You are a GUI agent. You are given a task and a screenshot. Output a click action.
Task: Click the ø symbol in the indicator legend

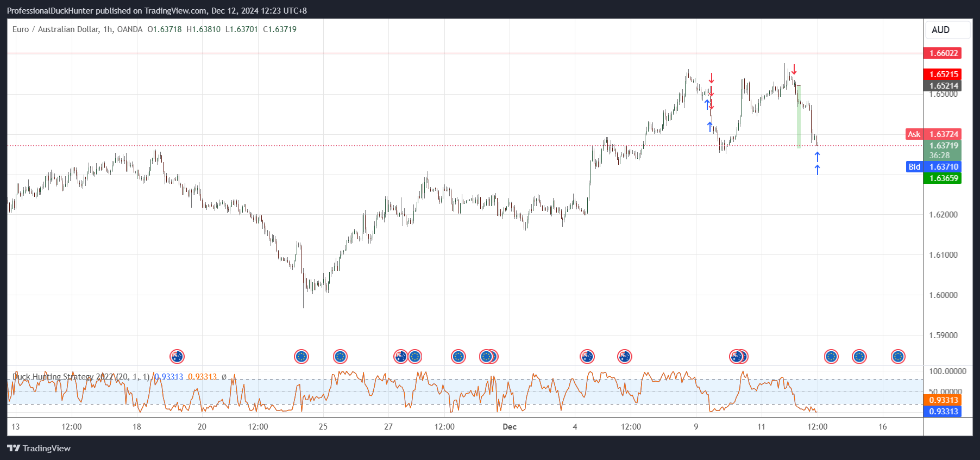224,376
